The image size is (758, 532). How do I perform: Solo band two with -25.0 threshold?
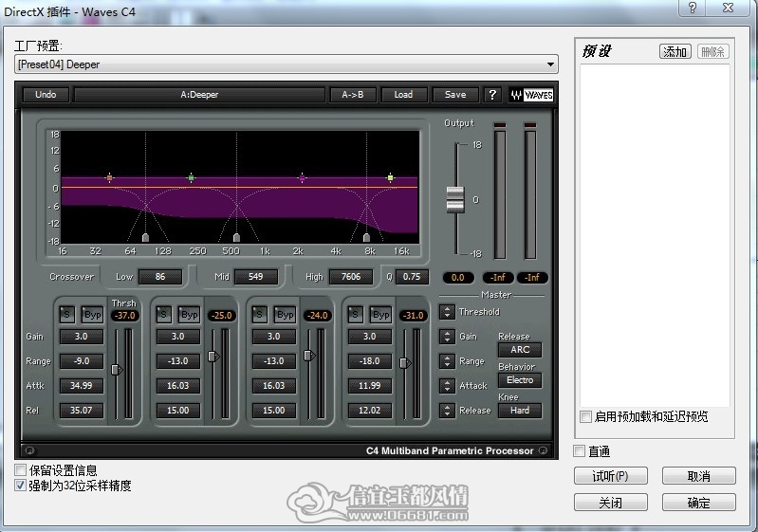[x=163, y=315]
